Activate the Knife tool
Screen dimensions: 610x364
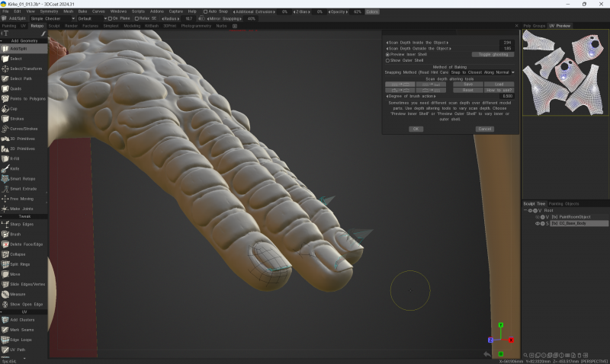click(15, 168)
